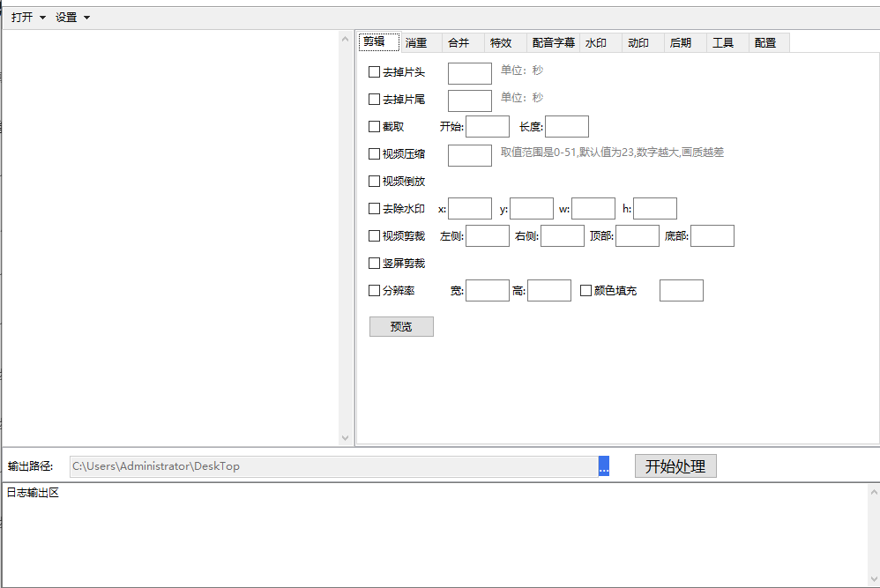Screen dimensions: 880x588
Task: Click the 去掉片头 seconds input field
Action: [x=470, y=73]
